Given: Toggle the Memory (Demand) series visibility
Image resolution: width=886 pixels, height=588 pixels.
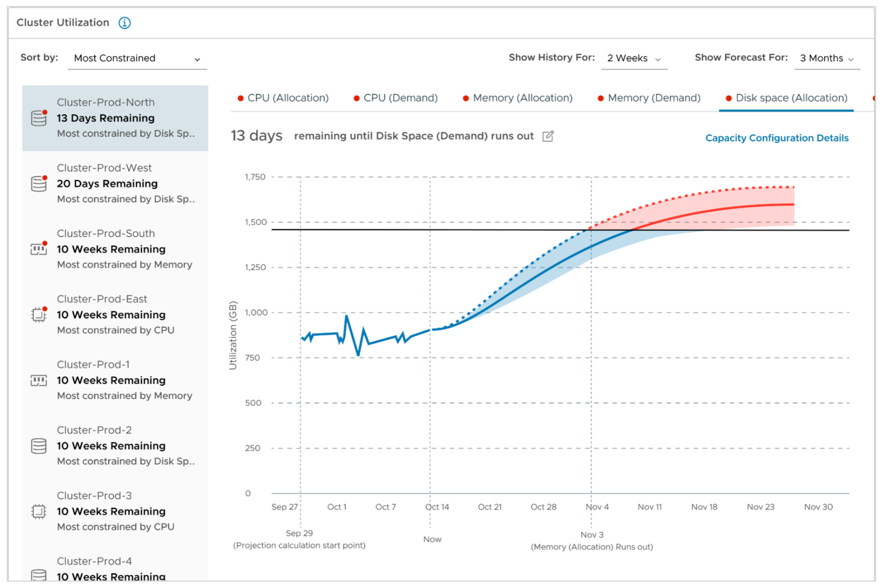Looking at the screenshot, I should click(x=653, y=98).
